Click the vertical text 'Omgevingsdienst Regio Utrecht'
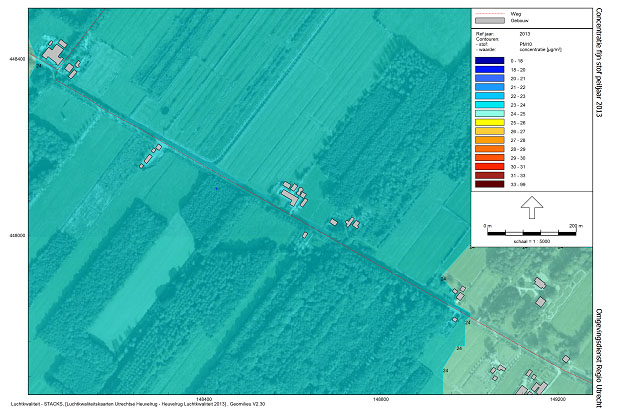The width and height of the screenshot is (619, 419). [x=599, y=358]
